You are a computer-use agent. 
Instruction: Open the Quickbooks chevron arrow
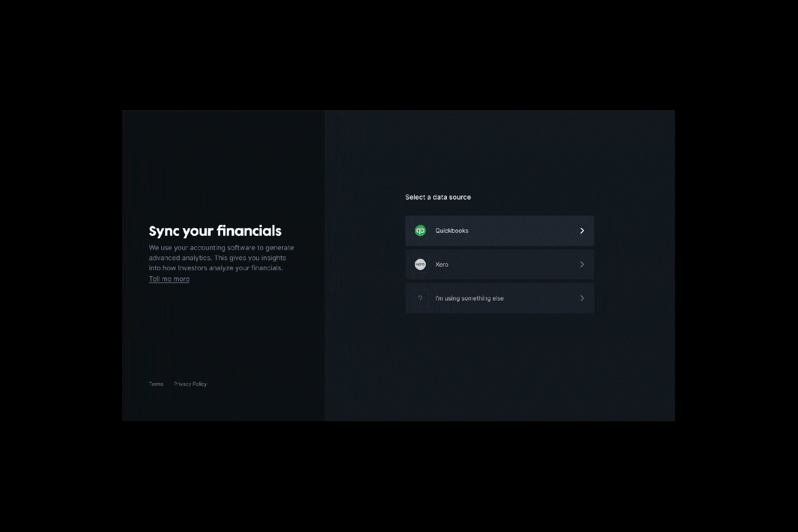582,231
